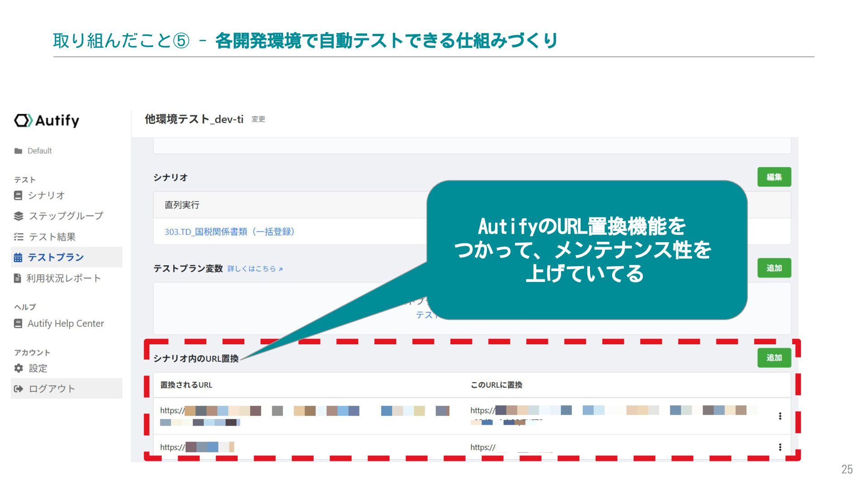Open the 詳しくはこちら link
The image size is (868, 488).
click(255, 269)
